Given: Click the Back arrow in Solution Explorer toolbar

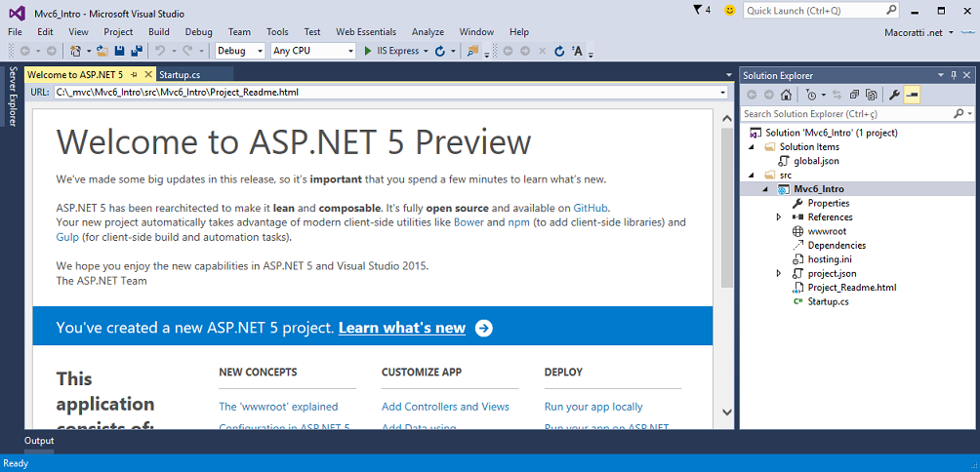Looking at the screenshot, I should coord(752,95).
